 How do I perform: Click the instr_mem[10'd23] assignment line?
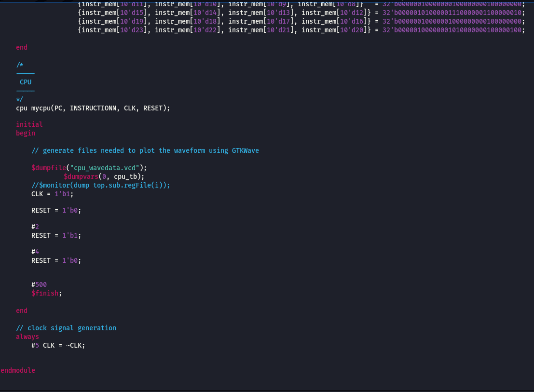point(301,30)
